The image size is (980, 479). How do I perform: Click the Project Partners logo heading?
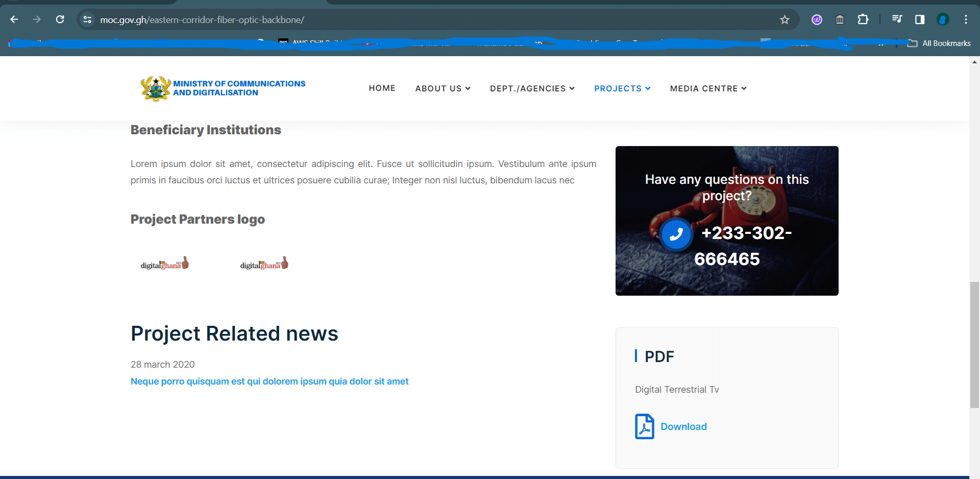point(198,219)
